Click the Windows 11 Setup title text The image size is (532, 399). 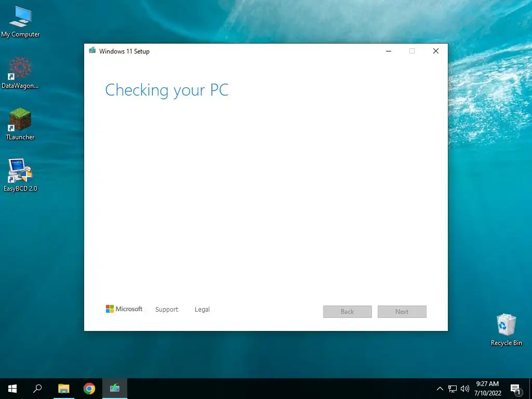pyautogui.click(x=124, y=51)
